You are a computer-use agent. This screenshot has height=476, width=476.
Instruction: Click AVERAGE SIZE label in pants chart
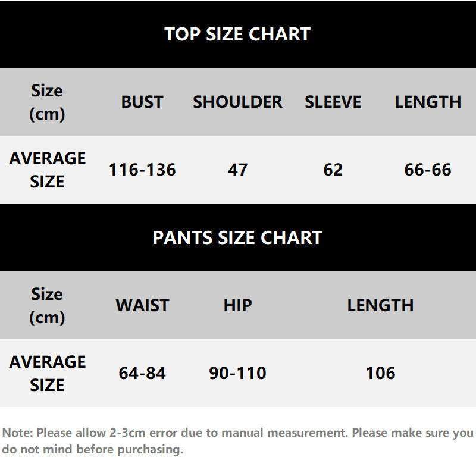point(48,373)
